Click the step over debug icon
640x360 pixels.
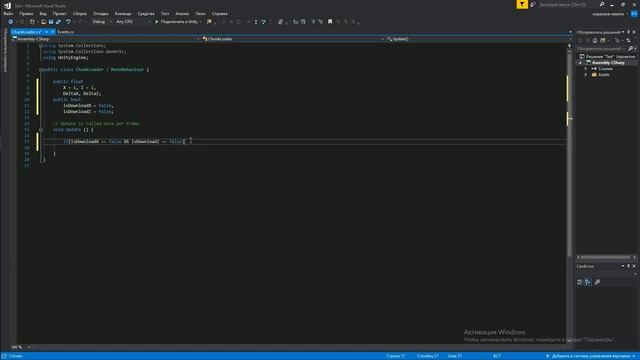[x=264, y=22]
